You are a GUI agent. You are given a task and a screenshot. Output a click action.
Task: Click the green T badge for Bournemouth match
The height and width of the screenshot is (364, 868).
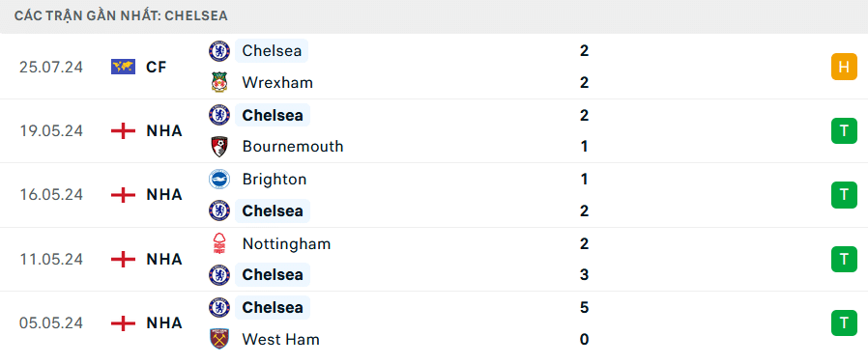tap(844, 131)
